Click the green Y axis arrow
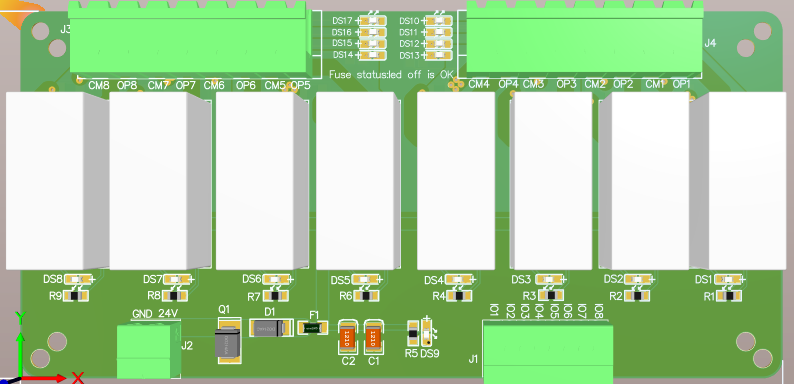This screenshot has height=384, width=794. pyautogui.click(x=20, y=344)
